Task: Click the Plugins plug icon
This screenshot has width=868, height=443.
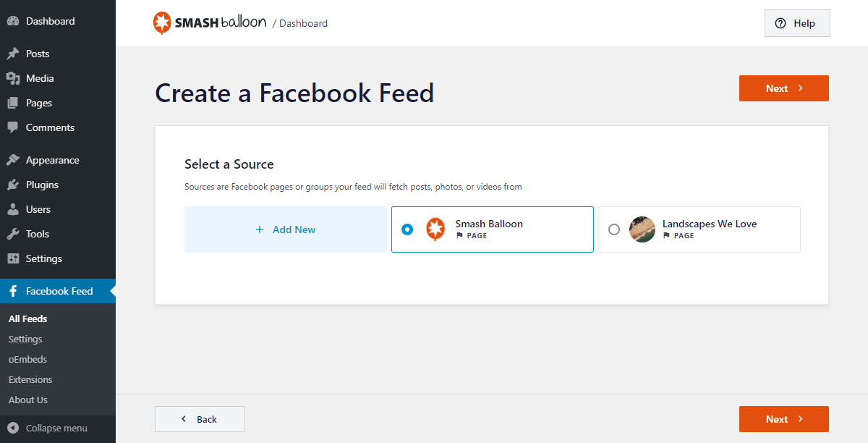Action: pos(13,185)
